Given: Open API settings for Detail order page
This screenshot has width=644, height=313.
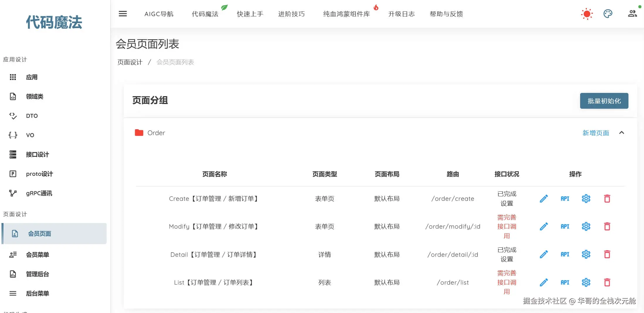Looking at the screenshot, I should click(x=565, y=254).
